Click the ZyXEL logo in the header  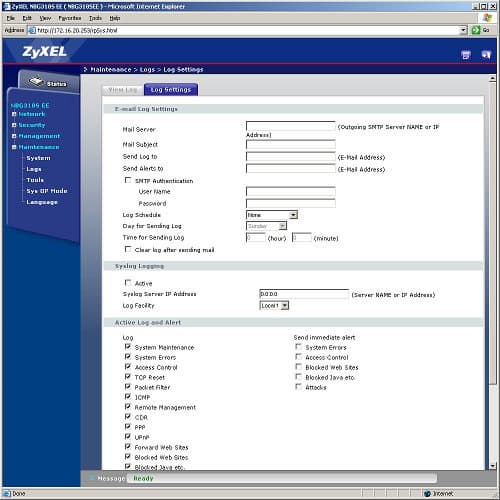point(44,52)
